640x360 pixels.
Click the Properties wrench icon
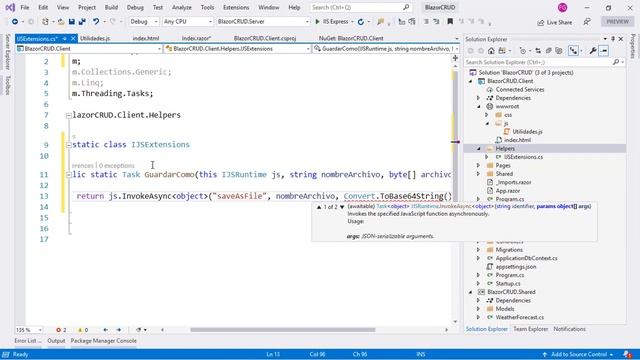593,51
